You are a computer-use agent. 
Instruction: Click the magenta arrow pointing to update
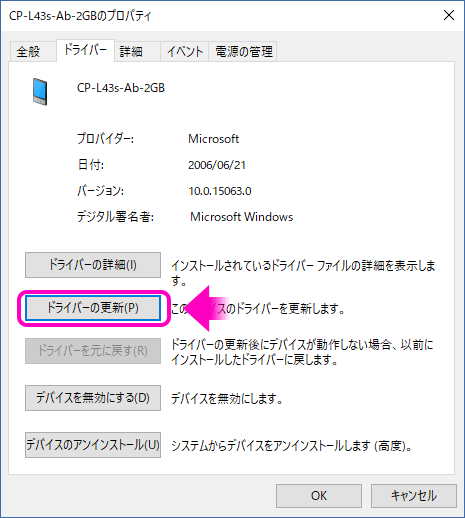206,308
